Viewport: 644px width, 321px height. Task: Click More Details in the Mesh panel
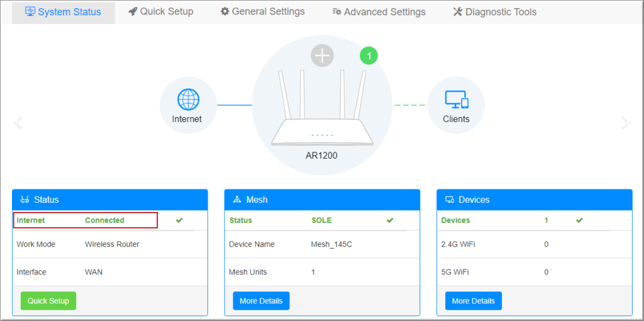[261, 301]
